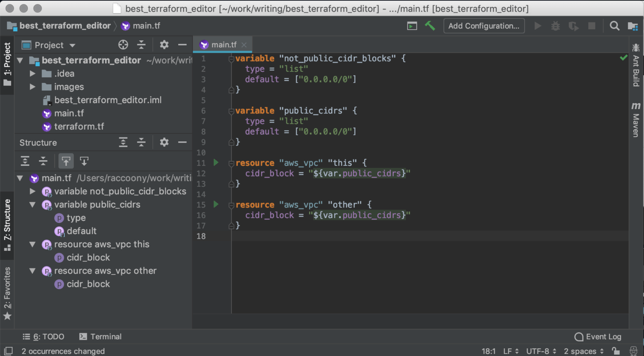Change 2 spaces indent setting
Image resolution: width=644 pixels, height=356 pixels.
click(x=584, y=351)
